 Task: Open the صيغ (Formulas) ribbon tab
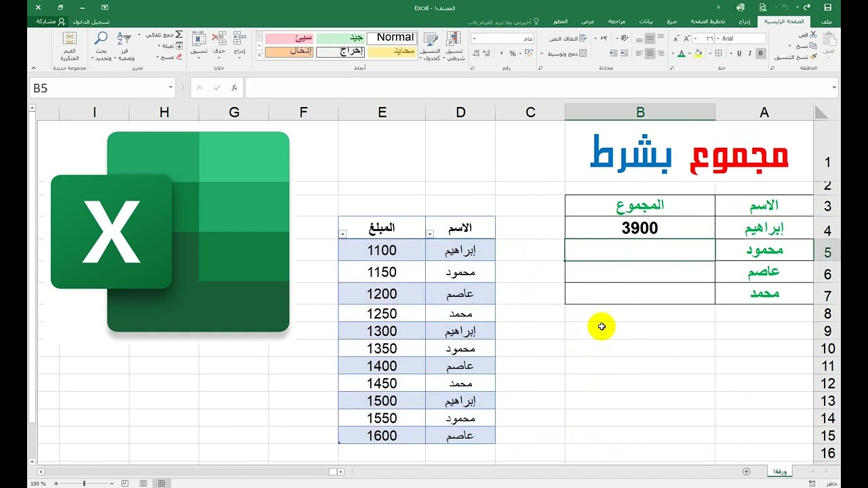671,22
